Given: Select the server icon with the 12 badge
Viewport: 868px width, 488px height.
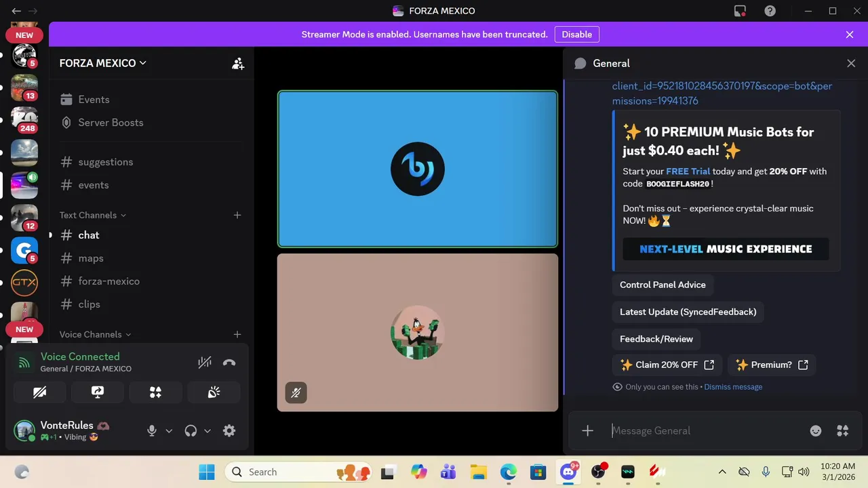Looking at the screenshot, I should tap(24, 218).
